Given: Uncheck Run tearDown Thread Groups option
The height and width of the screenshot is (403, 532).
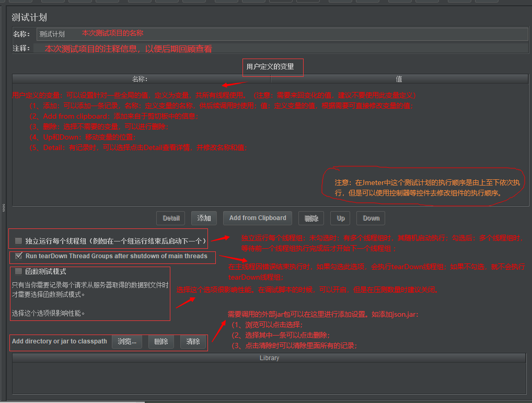Looking at the screenshot, I should coord(19,256).
